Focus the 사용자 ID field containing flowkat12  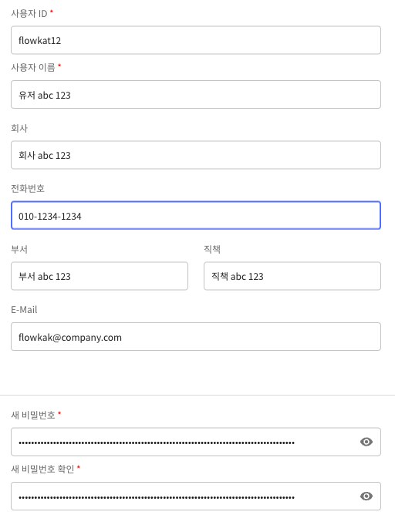pos(196,40)
